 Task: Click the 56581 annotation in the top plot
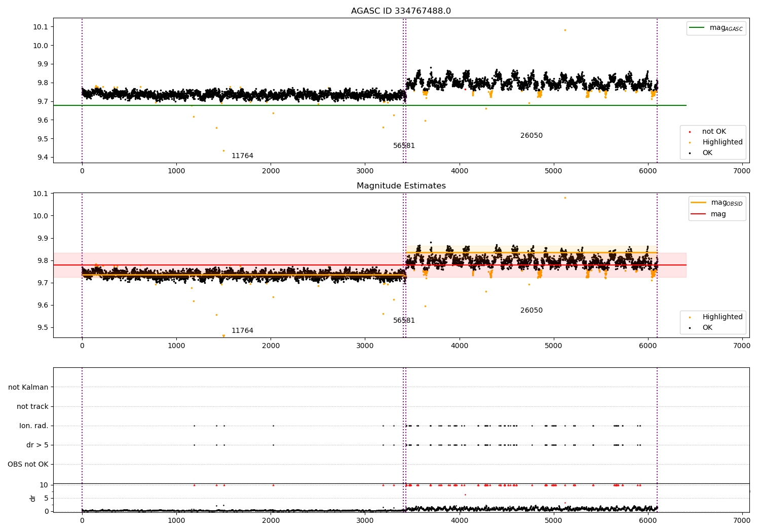pyautogui.click(x=404, y=146)
